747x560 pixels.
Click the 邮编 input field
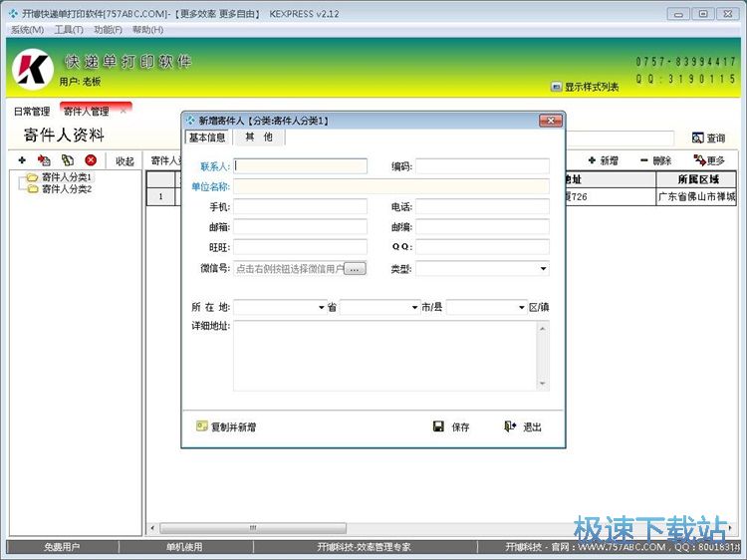482,227
